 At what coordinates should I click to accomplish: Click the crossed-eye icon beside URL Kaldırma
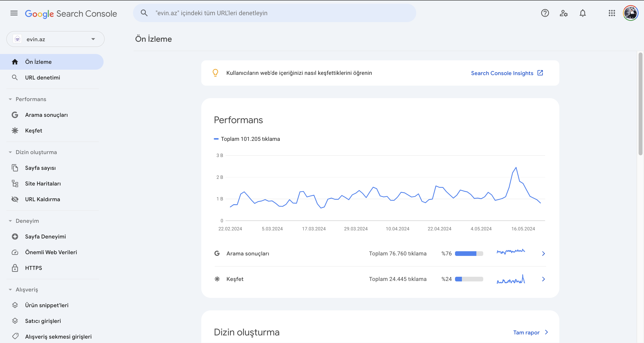point(15,199)
